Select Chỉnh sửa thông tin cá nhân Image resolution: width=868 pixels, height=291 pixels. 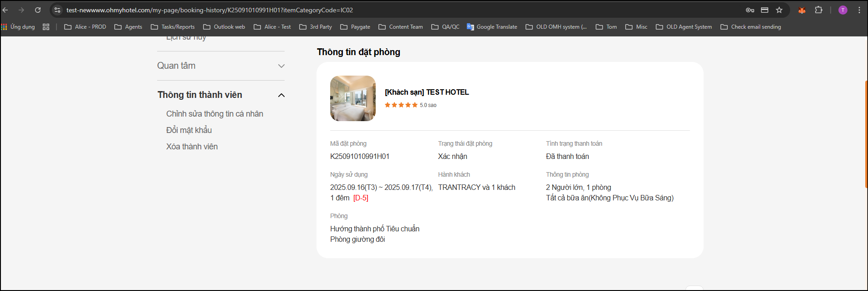pyautogui.click(x=214, y=114)
